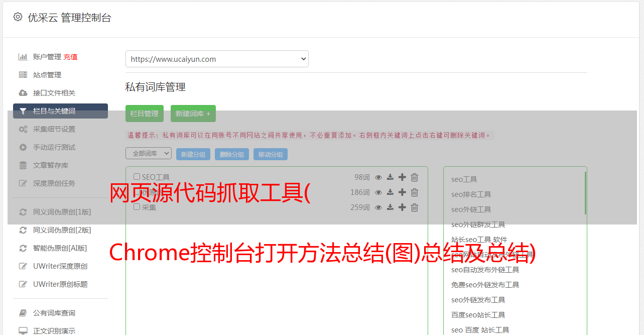644x335 pixels.
Task: Download the 采集 word library
Action: tap(390, 207)
